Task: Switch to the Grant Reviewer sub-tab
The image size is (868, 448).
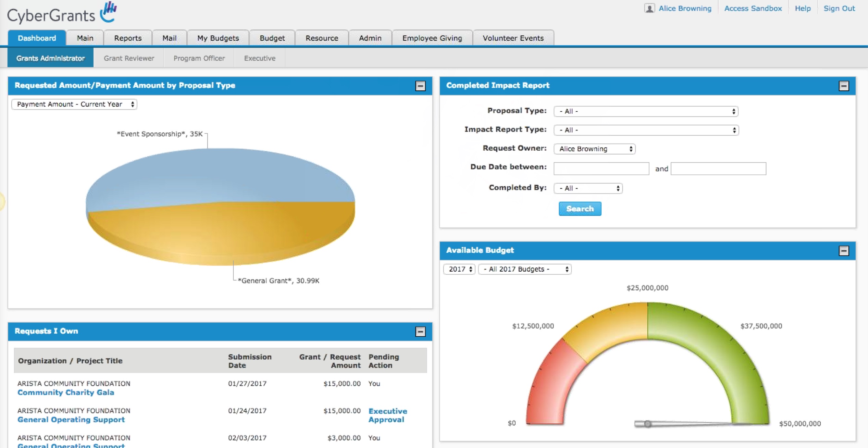Action: pos(129,58)
